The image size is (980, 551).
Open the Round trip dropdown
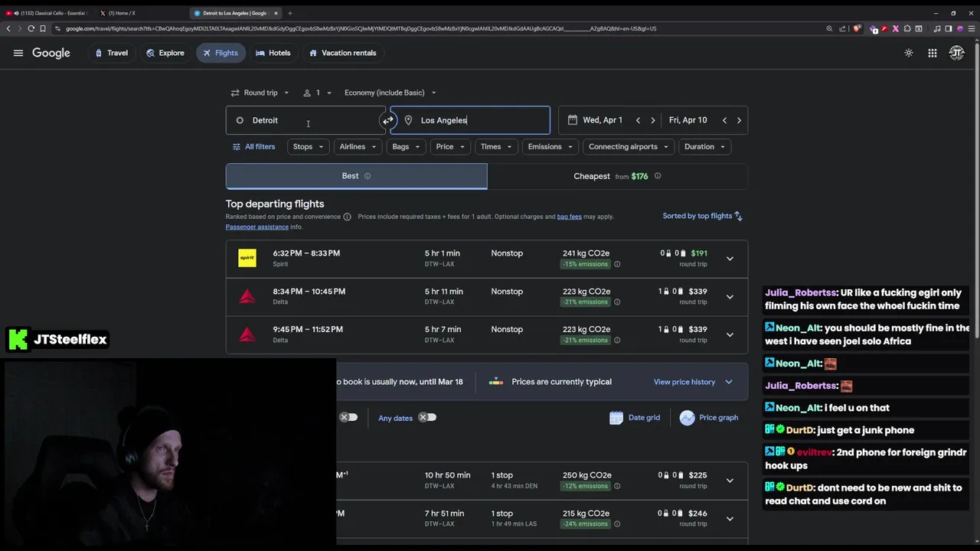click(x=260, y=93)
